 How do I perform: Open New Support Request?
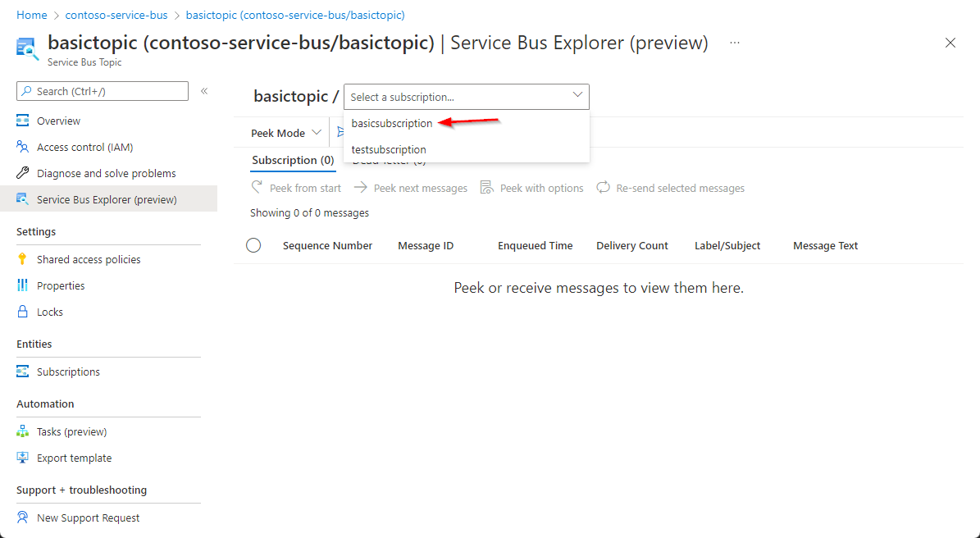point(88,518)
